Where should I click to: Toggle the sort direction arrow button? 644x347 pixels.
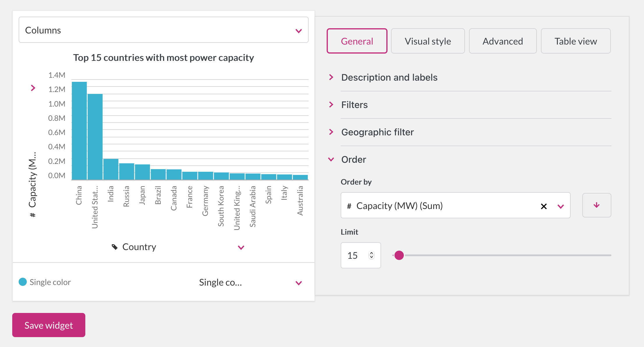coord(597,205)
